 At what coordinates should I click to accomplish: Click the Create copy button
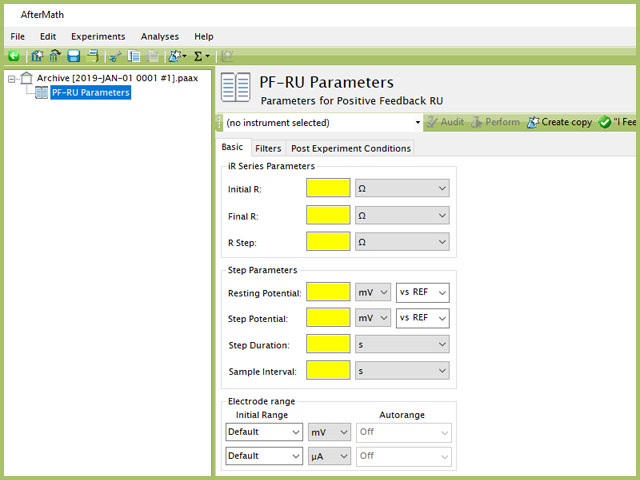point(559,122)
